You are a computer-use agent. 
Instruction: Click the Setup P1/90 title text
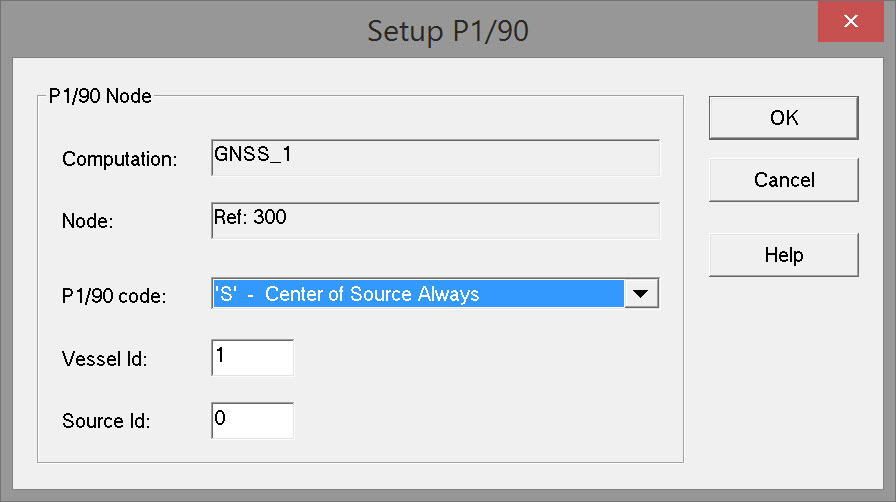[x=447, y=31]
